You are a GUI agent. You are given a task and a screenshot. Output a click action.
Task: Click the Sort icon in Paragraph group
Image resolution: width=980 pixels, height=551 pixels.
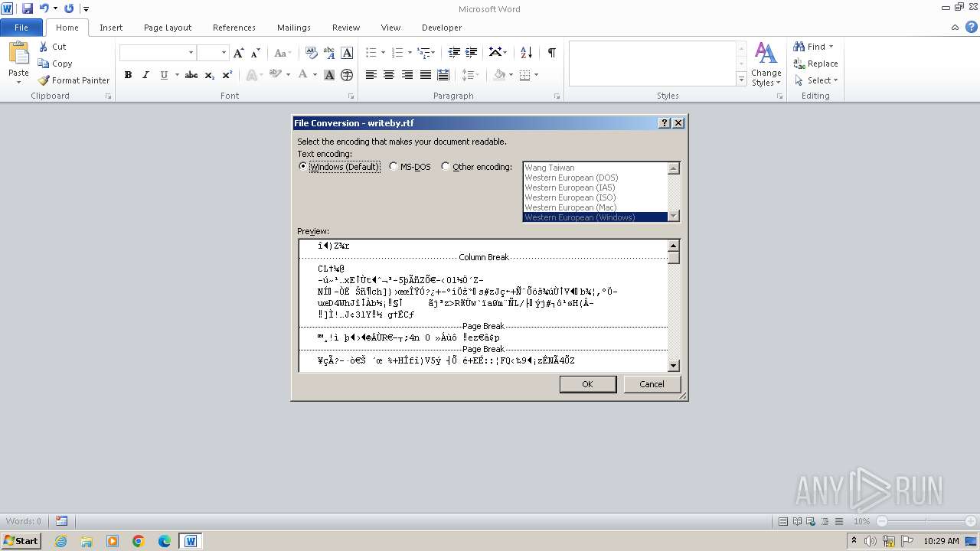click(526, 53)
